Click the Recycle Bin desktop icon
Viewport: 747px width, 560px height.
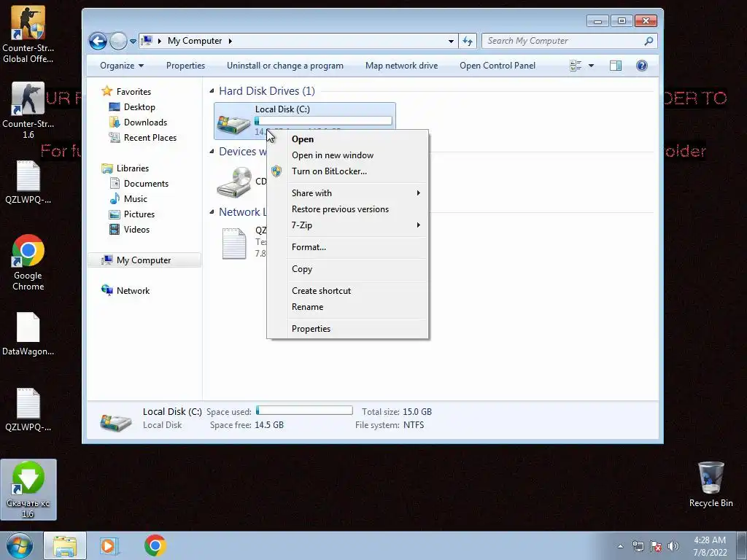[x=711, y=484]
